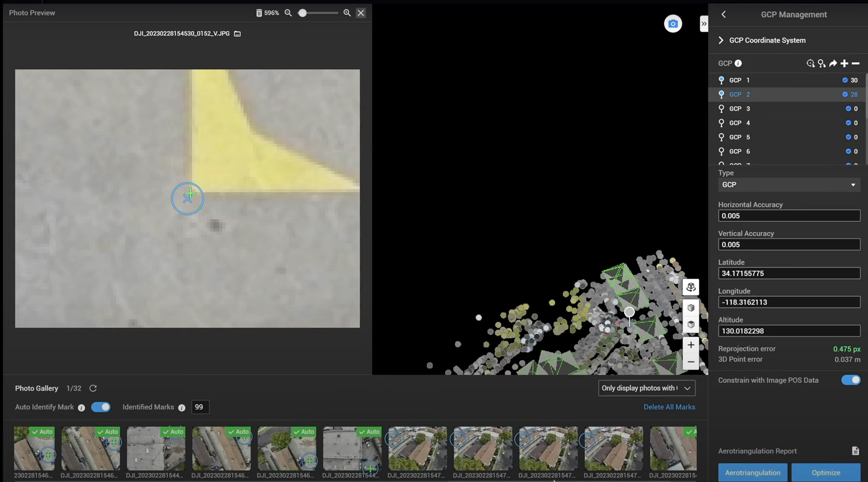
Task: Toggle the blue check beside GCP 1
Action: click(845, 80)
